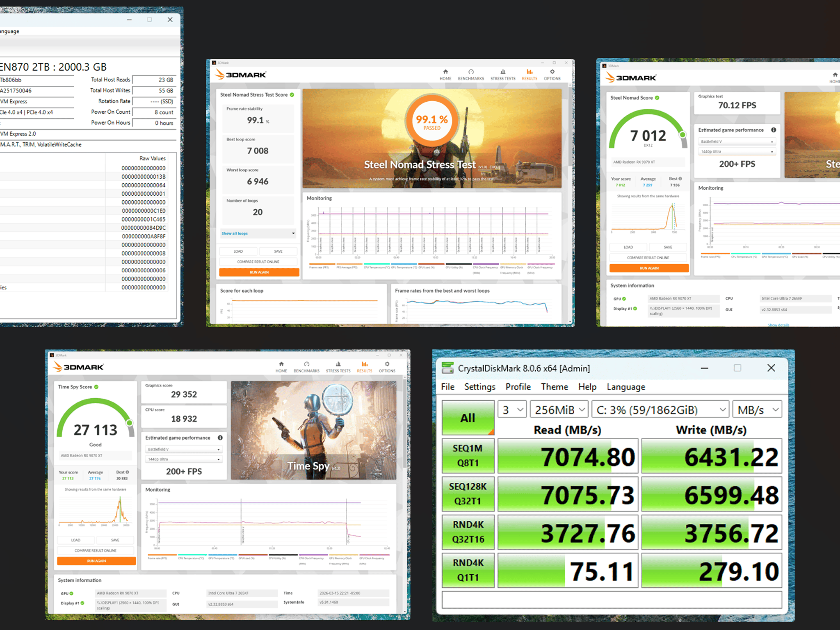Expand the Show all loops dropdown
The image size is (840, 630).
coord(258,233)
